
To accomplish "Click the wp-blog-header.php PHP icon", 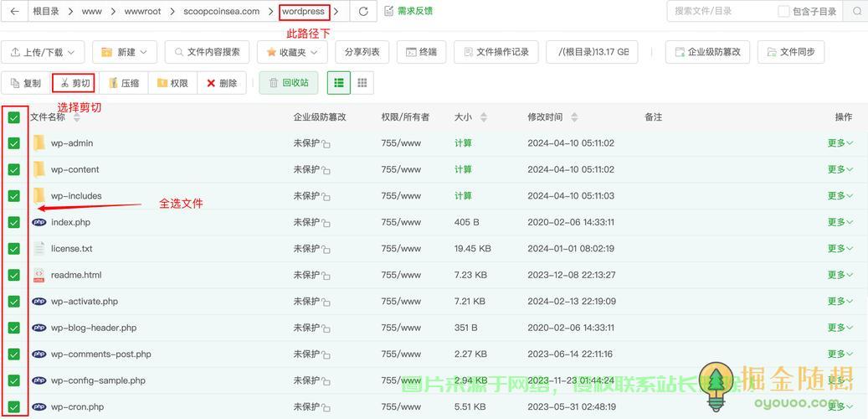I will (39, 328).
